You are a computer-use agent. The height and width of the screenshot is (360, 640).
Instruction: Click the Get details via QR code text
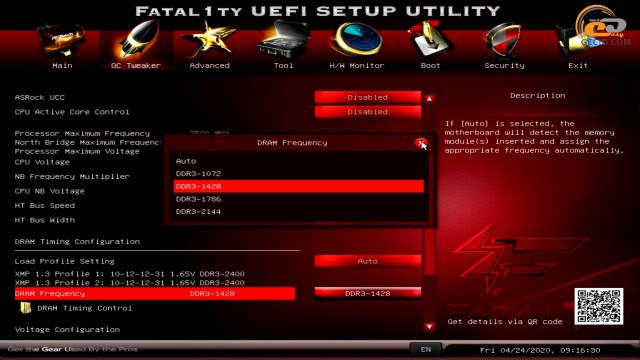[x=505, y=322]
